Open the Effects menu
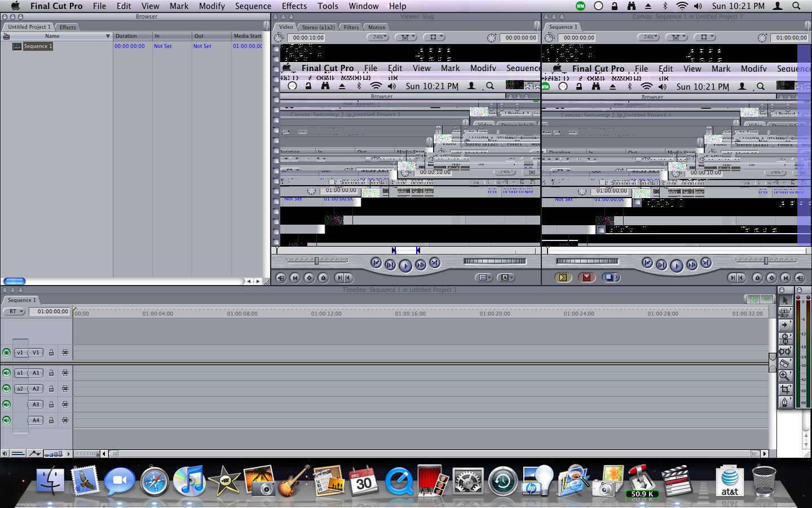812x508 pixels. (294, 6)
